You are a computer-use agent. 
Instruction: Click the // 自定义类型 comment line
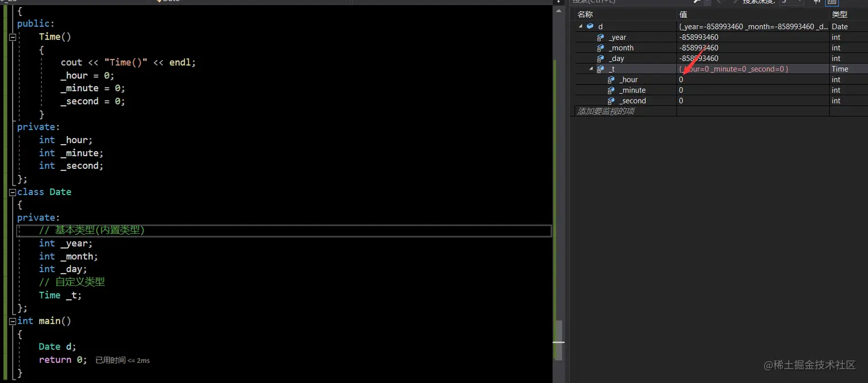72,283
